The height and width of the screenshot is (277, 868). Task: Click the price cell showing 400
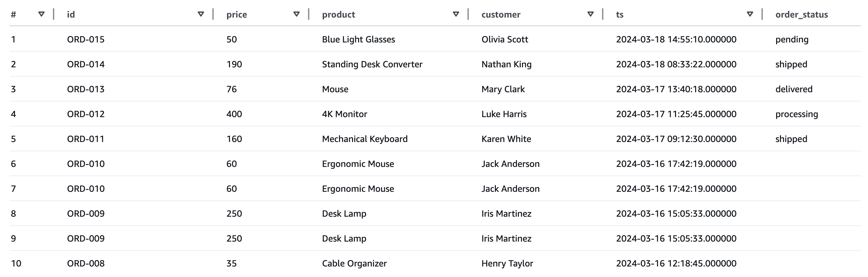[234, 114]
